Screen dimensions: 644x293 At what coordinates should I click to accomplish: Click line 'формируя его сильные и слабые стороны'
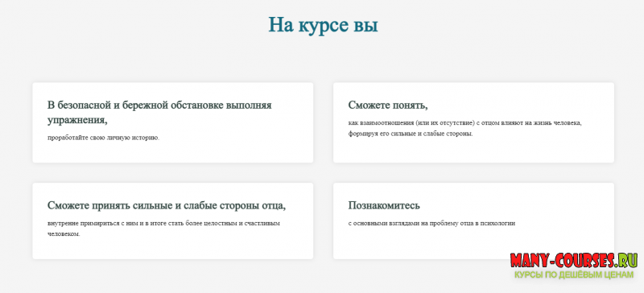pos(411,134)
